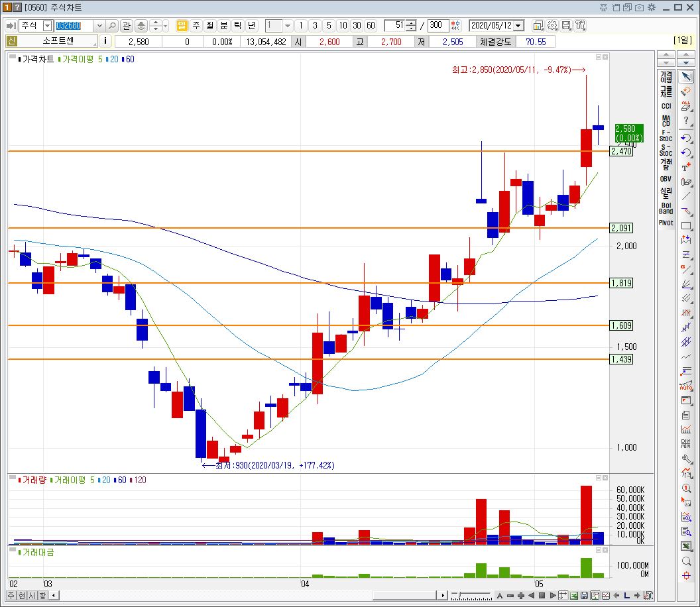The width and height of the screenshot is (700, 607).
Task: Click the camera capture icon in title bar
Action: (x=640, y=7)
